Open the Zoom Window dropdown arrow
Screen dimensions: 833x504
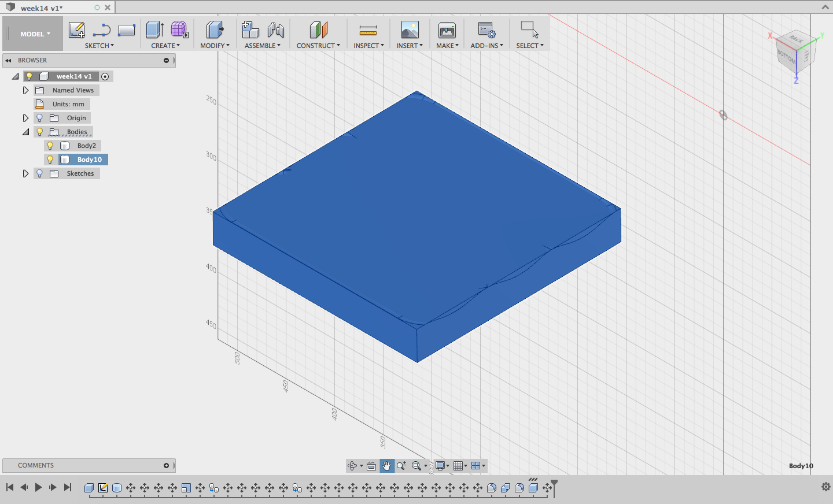pyautogui.click(x=426, y=466)
